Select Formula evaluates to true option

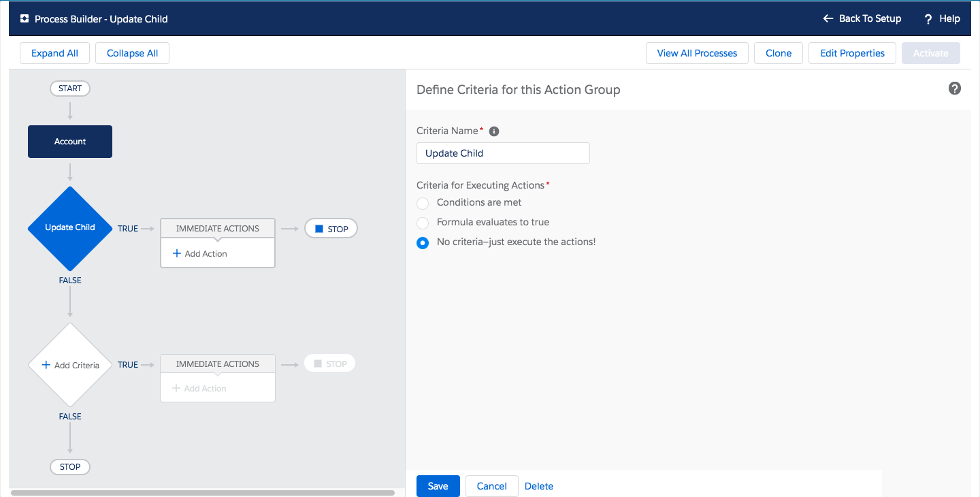click(423, 223)
